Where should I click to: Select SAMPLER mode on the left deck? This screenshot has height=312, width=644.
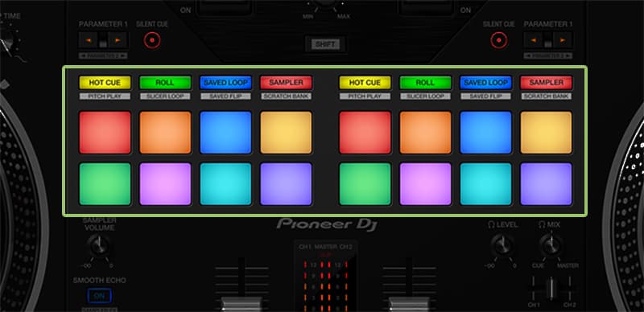point(286,83)
